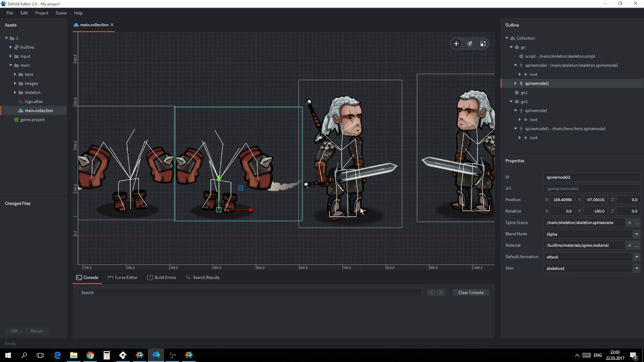Image resolution: width=644 pixels, height=362 pixels.
Task: Click the logo.atlas file icon
Action: point(21,102)
